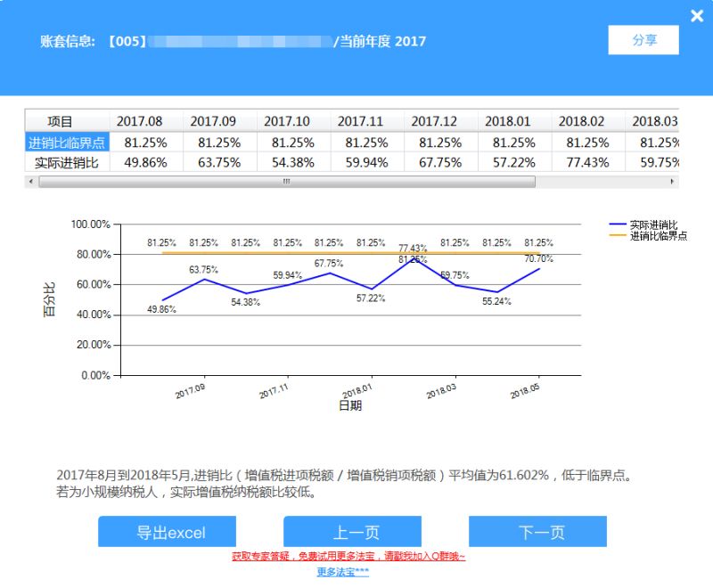The height and width of the screenshot is (588, 713).
Task: Select the 进销比临界点 row header
Action: [x=67, y=143]
